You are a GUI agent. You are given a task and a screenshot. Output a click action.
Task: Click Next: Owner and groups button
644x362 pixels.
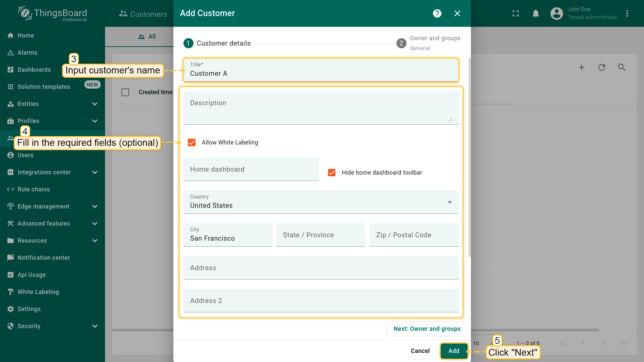(427, 329)
